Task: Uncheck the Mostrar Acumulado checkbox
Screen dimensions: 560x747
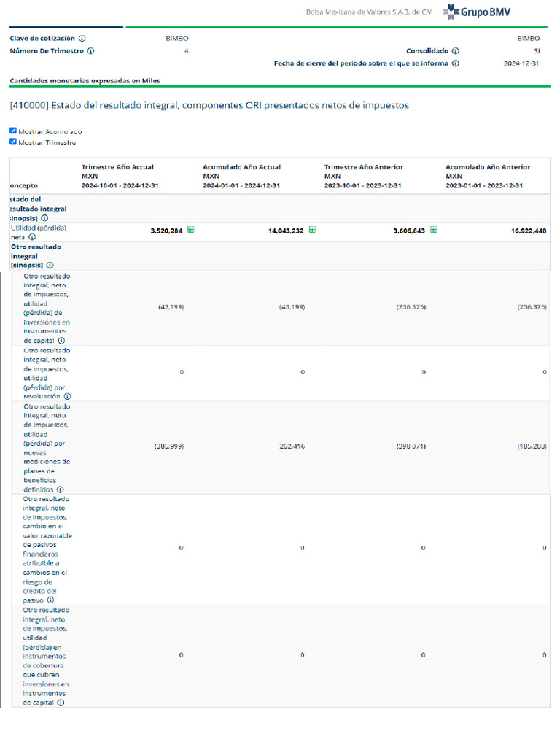Action: click(x=13, y=131)
